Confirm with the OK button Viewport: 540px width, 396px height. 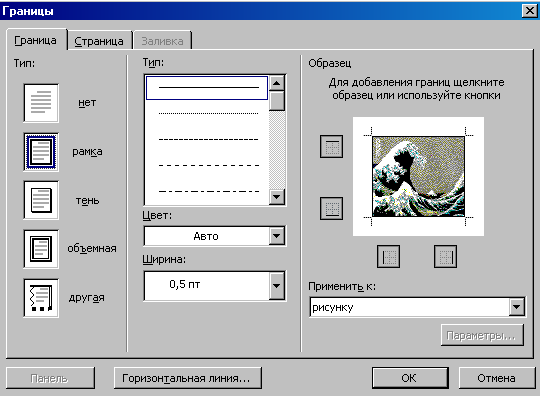click(x=410, y=378)
